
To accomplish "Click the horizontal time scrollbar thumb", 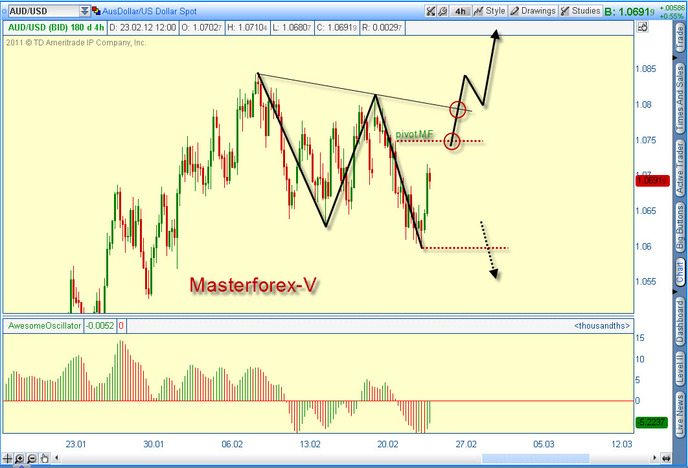I will coord(535,458).
